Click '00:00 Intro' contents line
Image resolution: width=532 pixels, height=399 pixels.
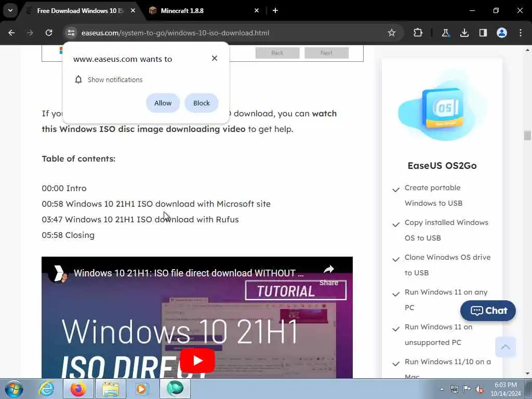[64, 188]
